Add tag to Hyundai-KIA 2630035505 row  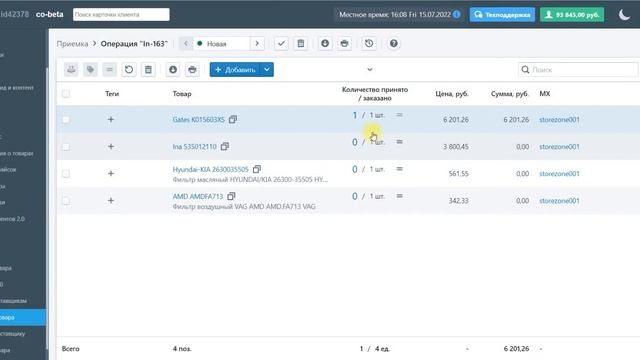[x=111, y=173]
